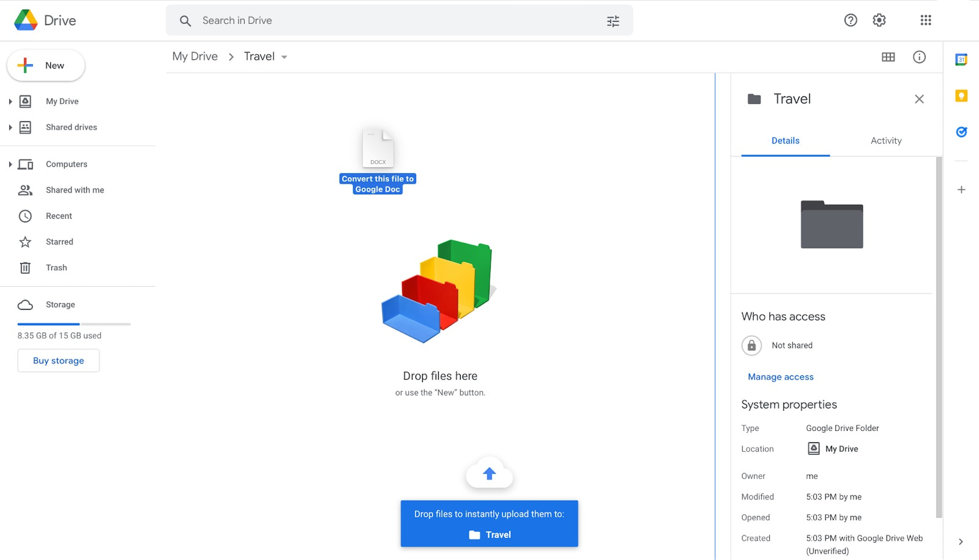Open Google Calendar side panel
Screen dimensions: 979x560
[961, 59]
